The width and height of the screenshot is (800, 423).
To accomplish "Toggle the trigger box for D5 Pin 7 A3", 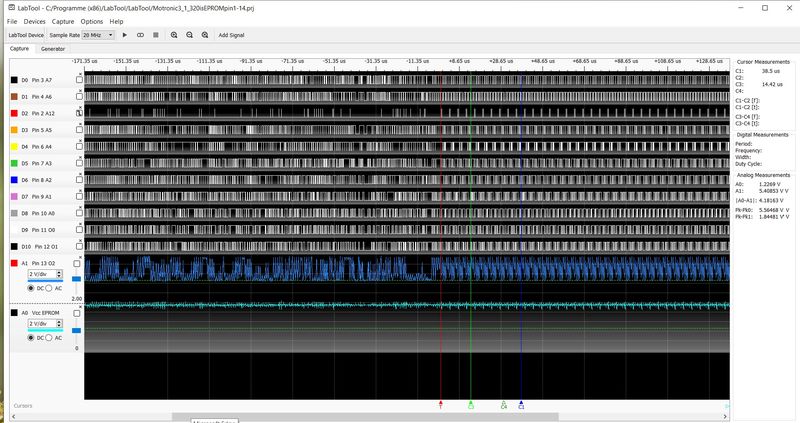I will click(79, 163).
